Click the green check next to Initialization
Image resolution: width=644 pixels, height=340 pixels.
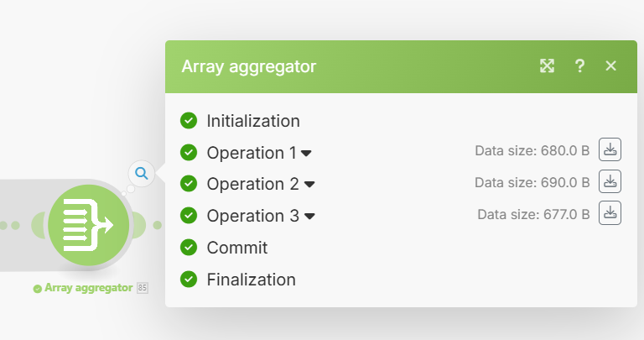[189, 121]
